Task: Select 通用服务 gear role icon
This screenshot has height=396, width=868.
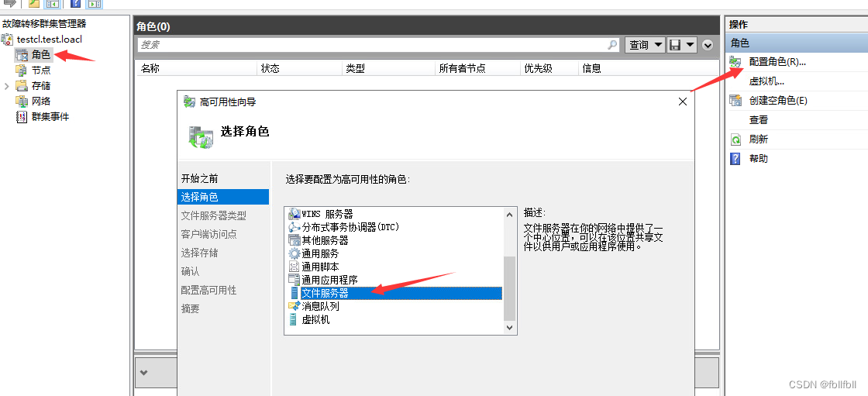Action: (294, 253)
